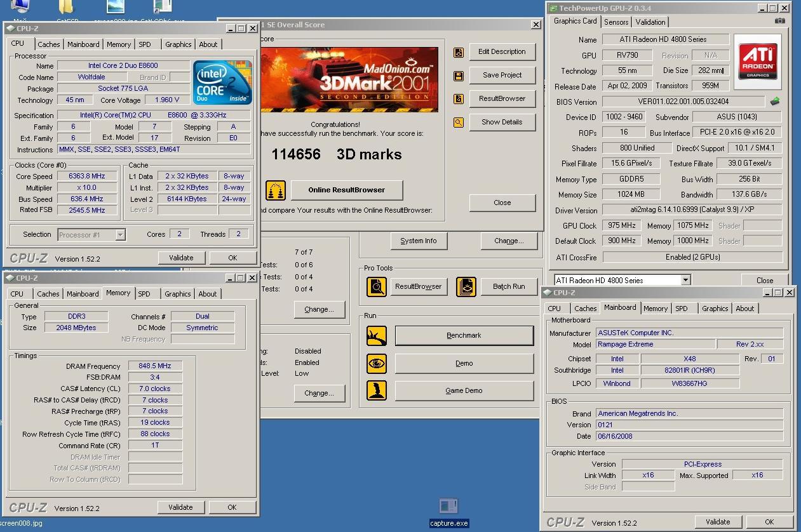This screenshot has height=532, width=801.
Task: Open the About tab in the CPU-Z mainboard window
Action: 745,309
